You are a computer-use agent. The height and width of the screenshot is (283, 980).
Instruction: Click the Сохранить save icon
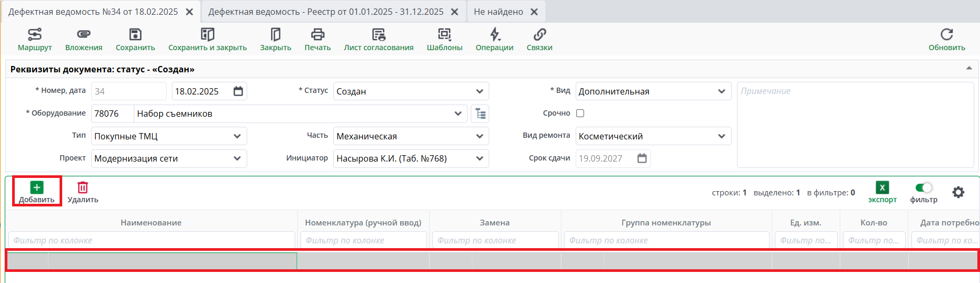[135, 35]
